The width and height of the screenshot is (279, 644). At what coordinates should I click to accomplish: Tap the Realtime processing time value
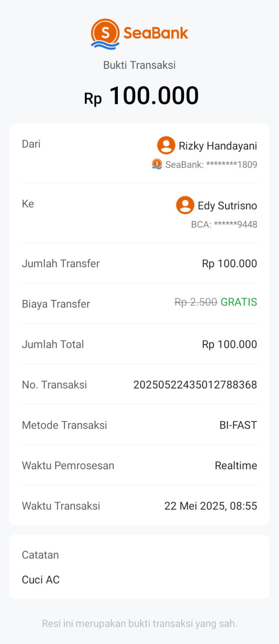236,466
